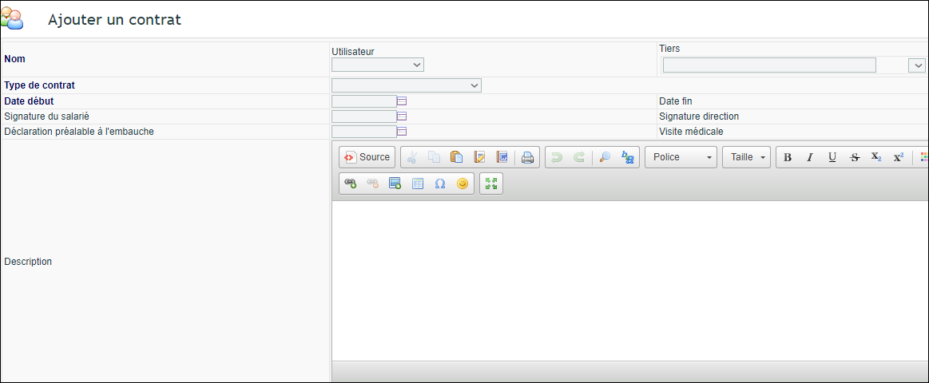The image size is (929, 383).
Task: Maximize the editor with green arrows icon
Action: click(x=491, y=184)
